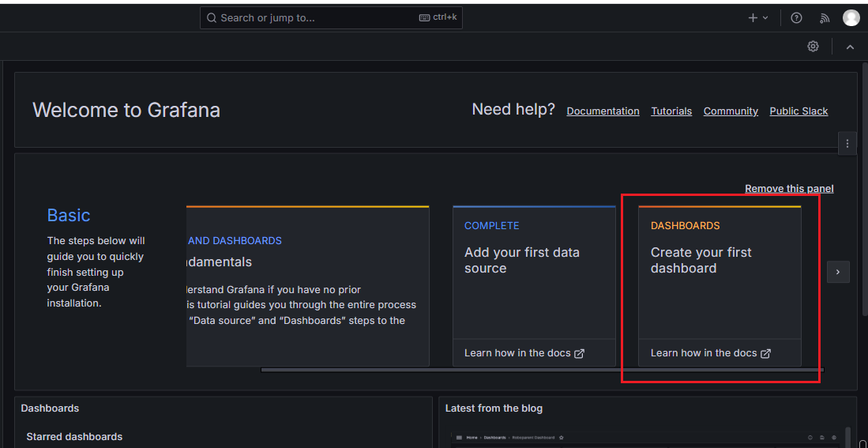
Task: Open the panel three-dot menu
Action: tap(847, 144)
